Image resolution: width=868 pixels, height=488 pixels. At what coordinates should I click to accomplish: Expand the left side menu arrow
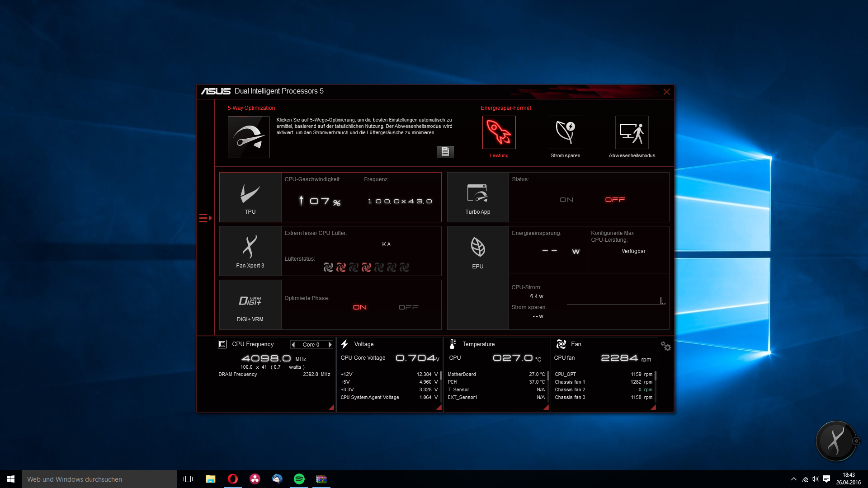click(205, 218)
